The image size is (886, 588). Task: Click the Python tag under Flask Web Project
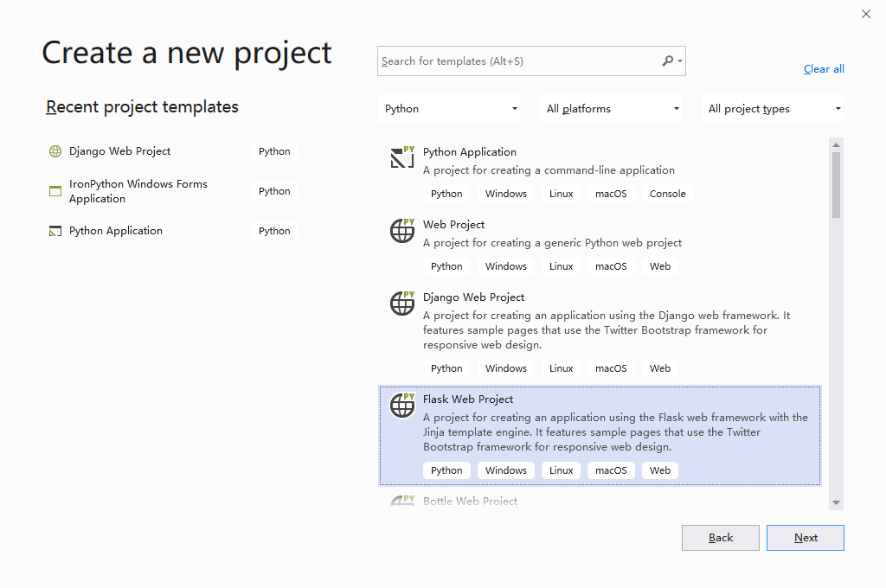446,470
